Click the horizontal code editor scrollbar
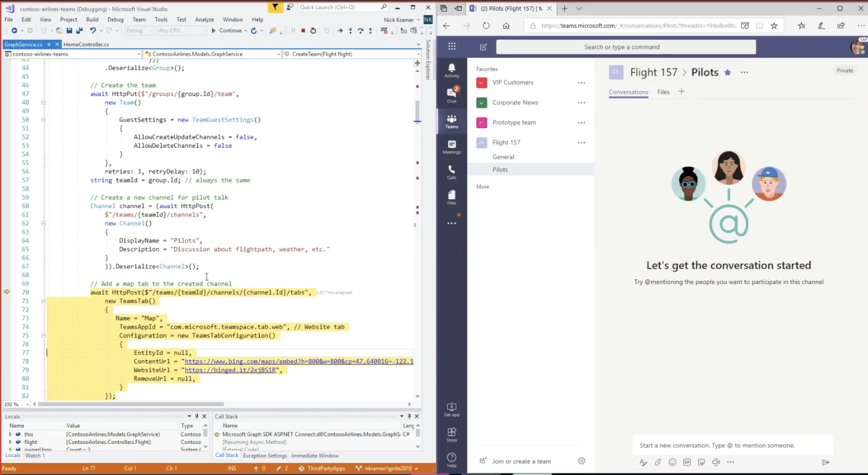Image resolution: width=868 pixels, height=475 pixels. pos(130,404)
